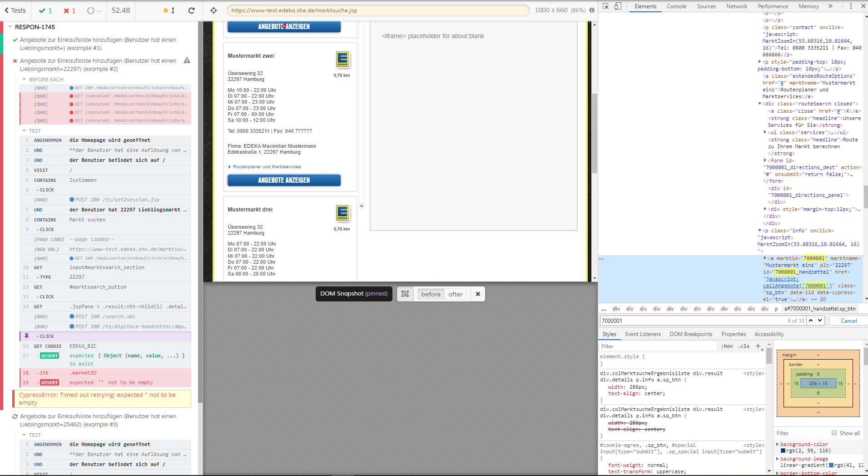This screenshot has height=476, width=868.
Task: Select the CypressError timed out message
Action: 102,399
